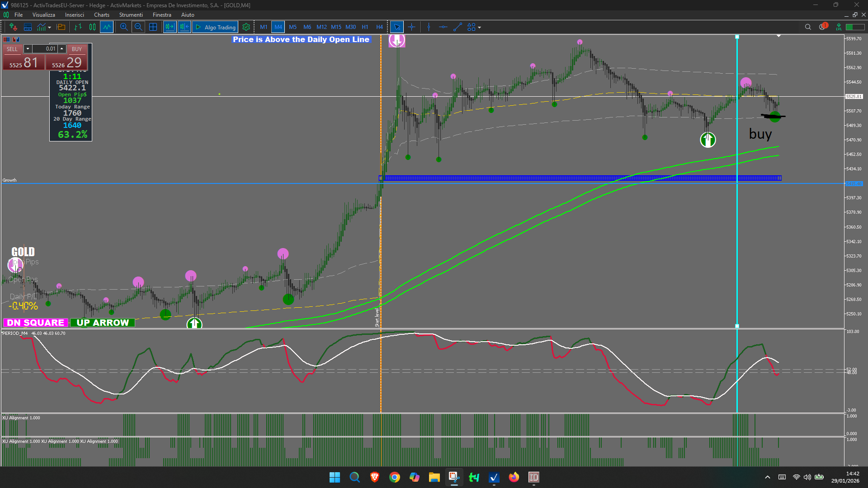Open Chrome from the Windows taskbar
The image size is (868, 488).
(394, 477)
